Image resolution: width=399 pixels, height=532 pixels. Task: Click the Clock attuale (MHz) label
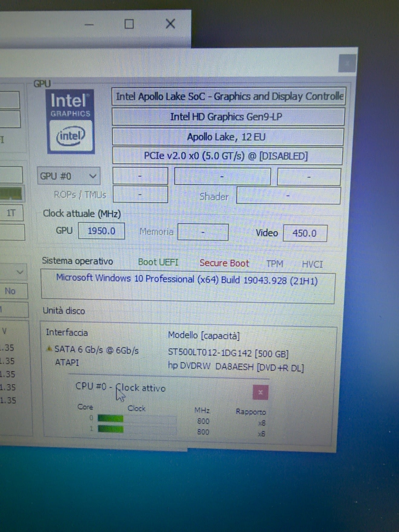coord(82,214)
